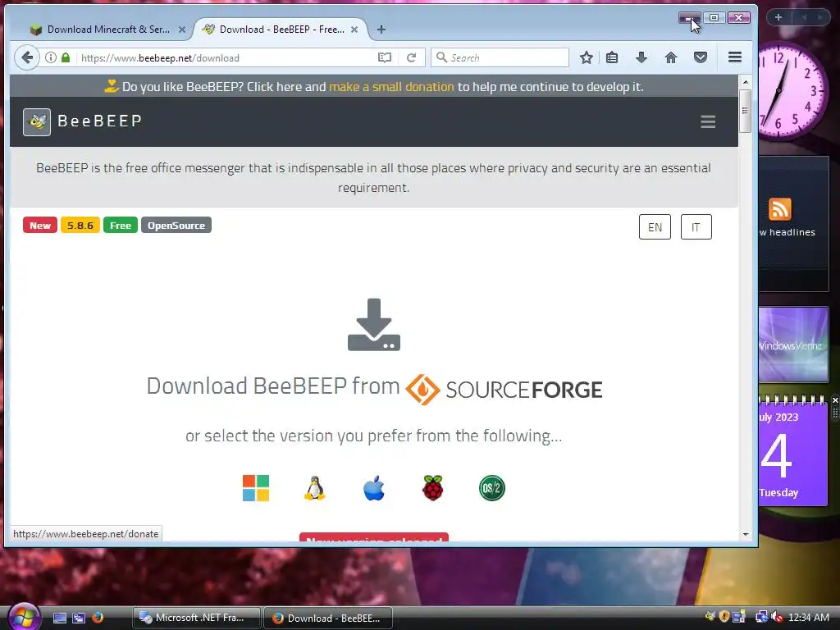
Task: Click the 5.8.6 version badge
Action: point(80,226)
